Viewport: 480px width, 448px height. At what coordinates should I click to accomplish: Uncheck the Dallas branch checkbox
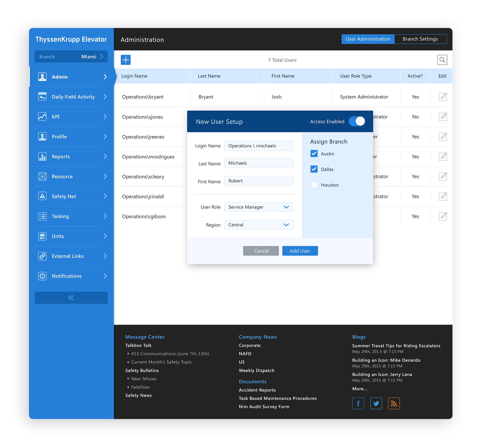[x=314, y=169]
